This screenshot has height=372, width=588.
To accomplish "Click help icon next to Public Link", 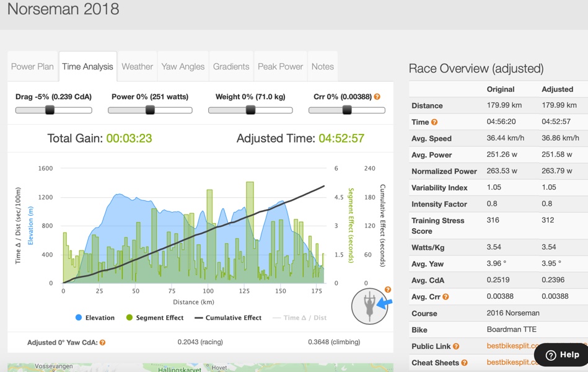I will pyautogui.click(x=456, y=347).
